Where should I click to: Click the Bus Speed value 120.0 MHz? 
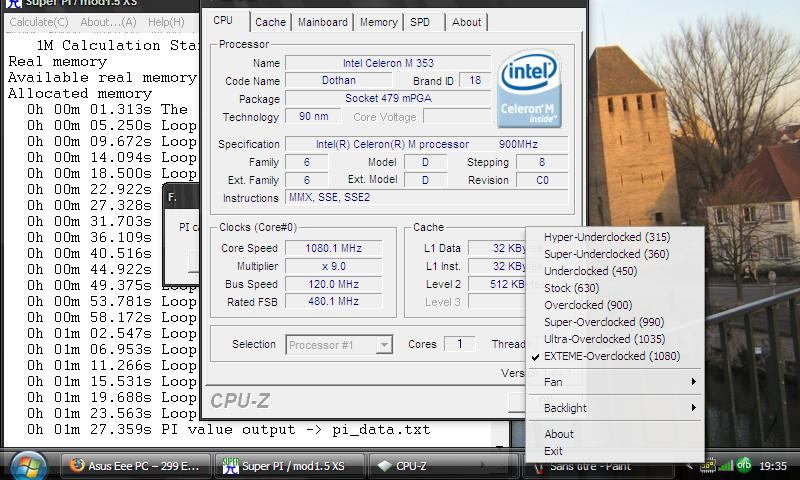pos(333,284)
